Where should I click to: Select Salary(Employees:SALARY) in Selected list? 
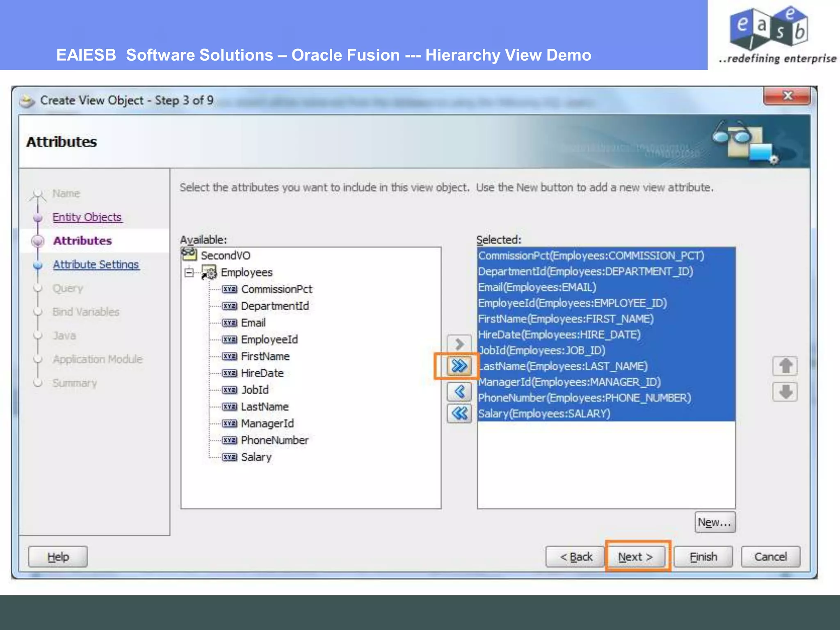(606, 413)
